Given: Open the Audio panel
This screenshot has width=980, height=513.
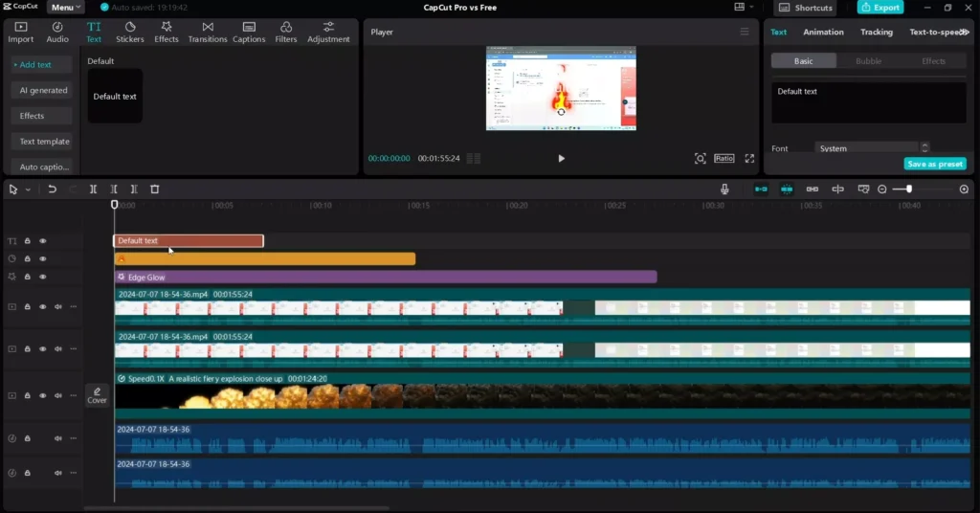Looking at the screenshot, I should [56, 32].
